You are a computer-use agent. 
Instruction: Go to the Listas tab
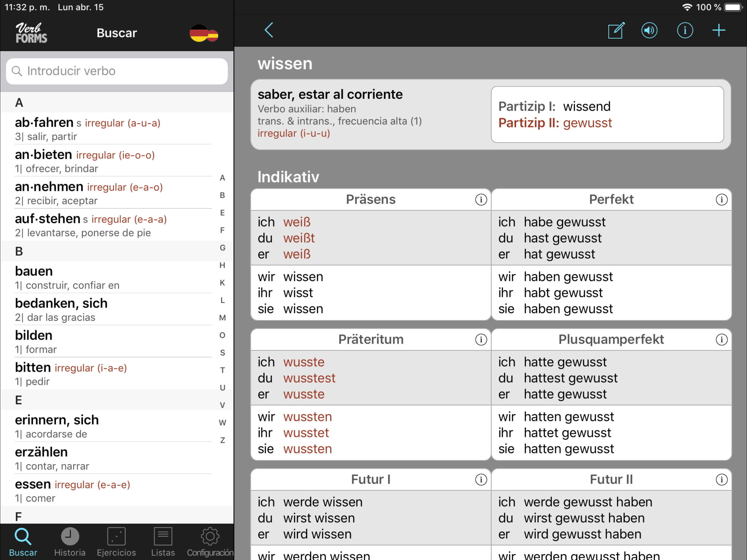pos(163,541)
